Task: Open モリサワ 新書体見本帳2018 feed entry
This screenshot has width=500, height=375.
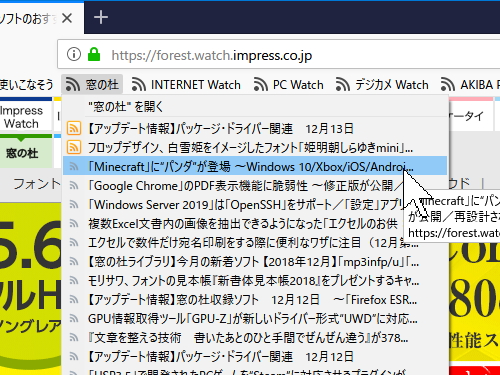Action: 255,281
